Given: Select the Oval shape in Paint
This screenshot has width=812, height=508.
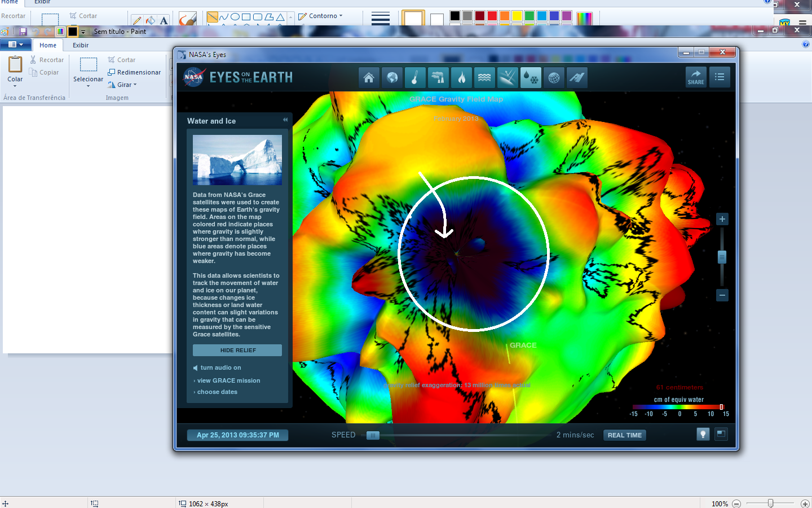Looking at the screenshot, I should tap(235, 17).
